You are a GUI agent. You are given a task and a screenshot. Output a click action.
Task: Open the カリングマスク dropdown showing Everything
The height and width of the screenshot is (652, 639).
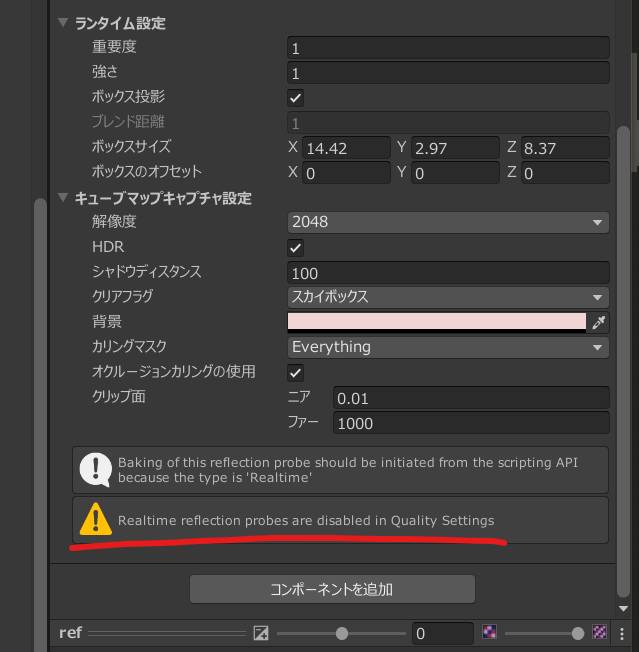(448, 347)
